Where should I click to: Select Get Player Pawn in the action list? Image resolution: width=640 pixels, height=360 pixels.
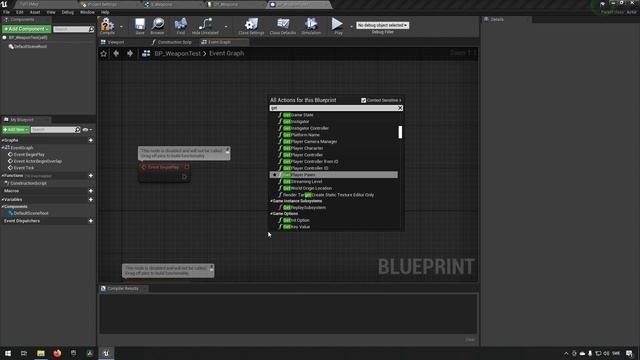pyautogui.click(x=333, y=175)
